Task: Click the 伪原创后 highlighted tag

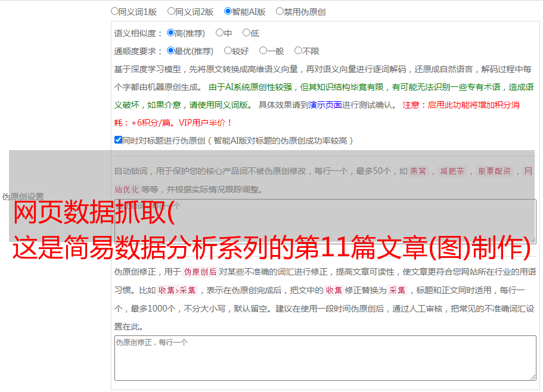Action: coord(200,272)
